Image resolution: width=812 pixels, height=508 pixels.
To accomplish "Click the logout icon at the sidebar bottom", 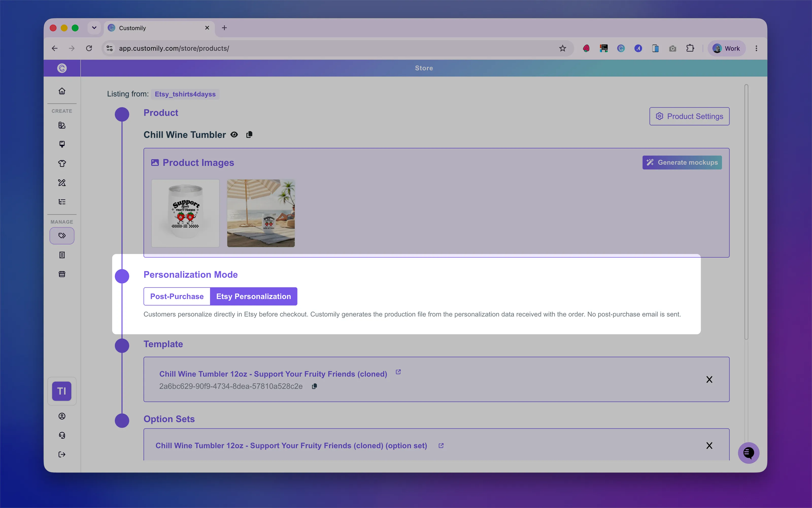I will pos(62,454).
